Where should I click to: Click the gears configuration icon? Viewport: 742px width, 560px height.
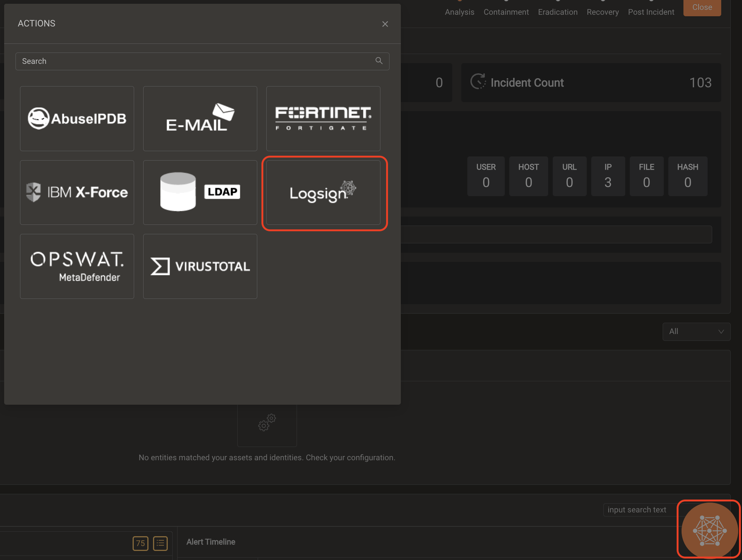267,422
